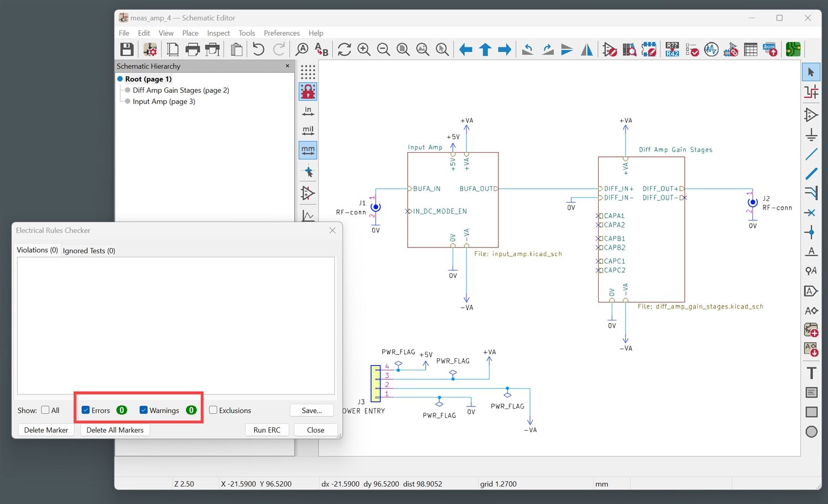Open the Footprint Editor from the toolbar
Screen dimensions: 828x504
click(649, 49)
